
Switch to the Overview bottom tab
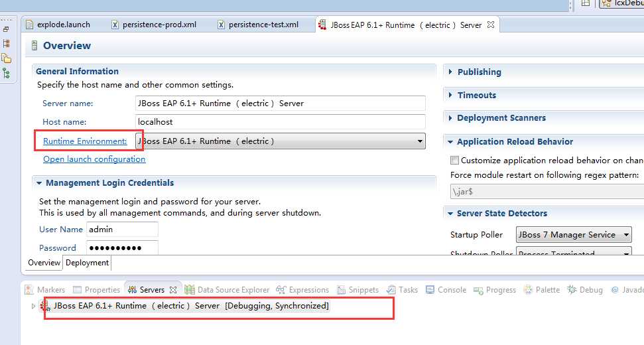pos(44,263)
